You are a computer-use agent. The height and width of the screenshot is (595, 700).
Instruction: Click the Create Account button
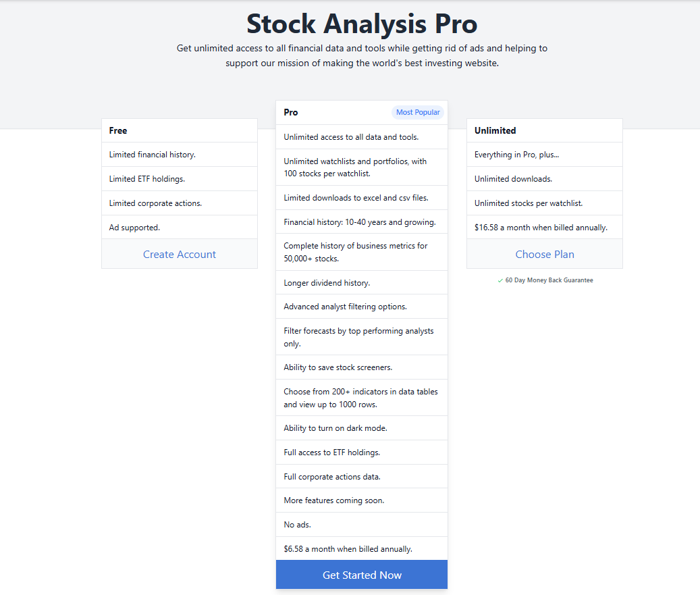[x=179, y=253]
